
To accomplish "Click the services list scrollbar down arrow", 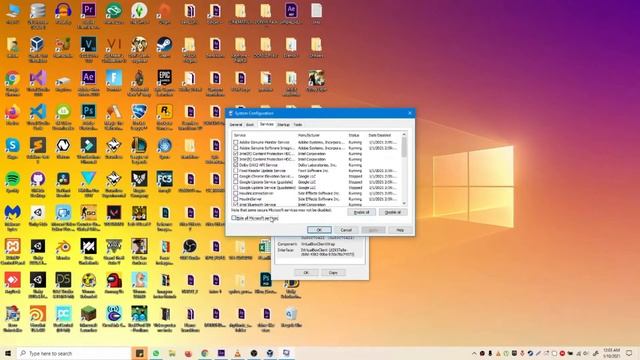I will [x=404, y=203].
